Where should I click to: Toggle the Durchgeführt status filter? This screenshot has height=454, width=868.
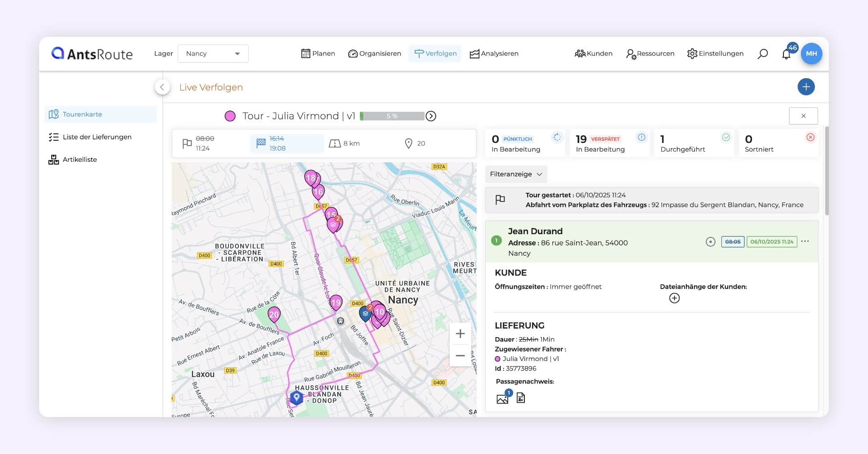[x=694, y=143]
